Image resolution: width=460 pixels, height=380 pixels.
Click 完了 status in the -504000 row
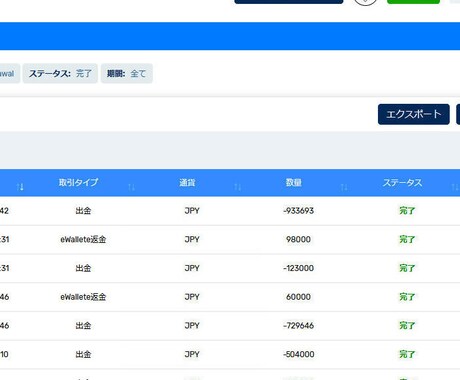click(407, 354)
